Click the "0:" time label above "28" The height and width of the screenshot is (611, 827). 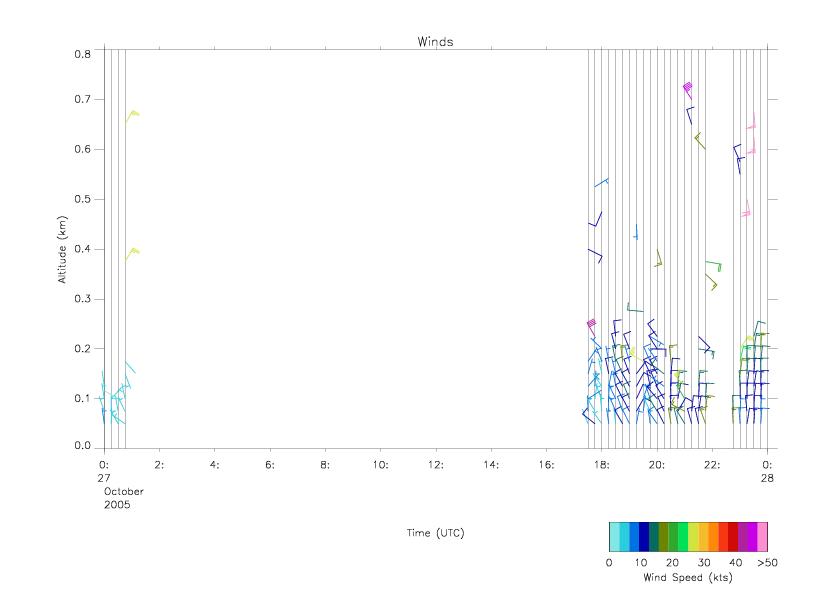click(767, 465)
